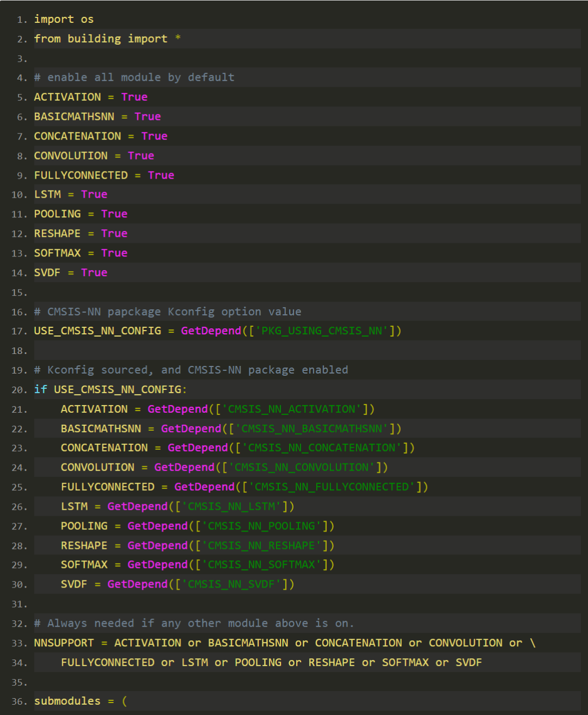Click the 'CMSIS_NN_SVDF' string literal
588x715 pixels.
tap(234, 584)
